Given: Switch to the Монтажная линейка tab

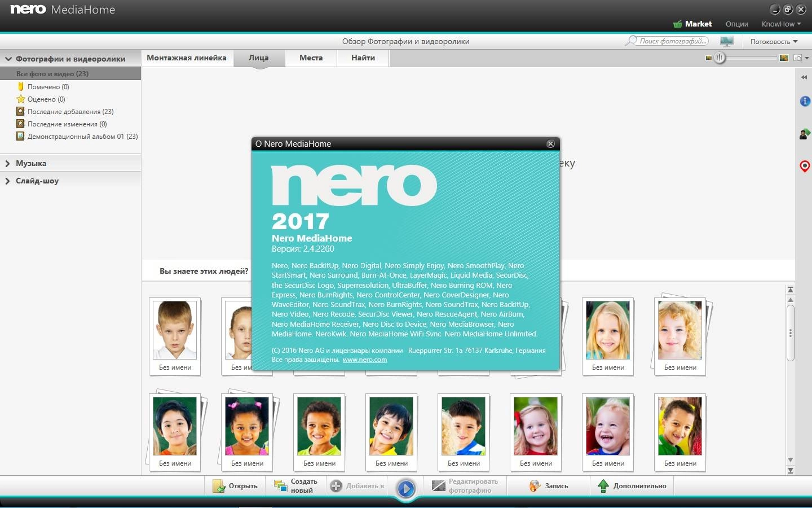Looking at the screenshot, I should 187,58.
